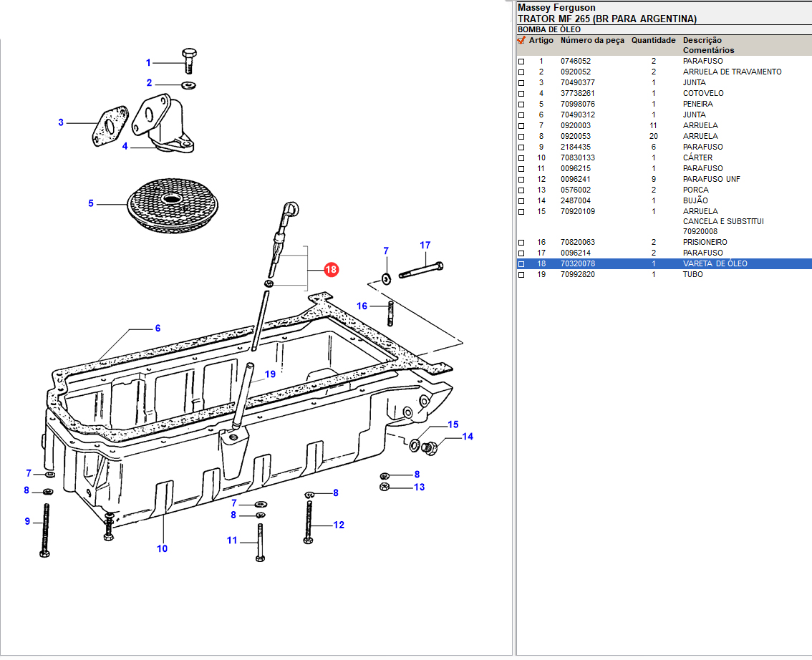Click callout number 10 below the oil pan

pyautogui.click(x=163, y=548)
